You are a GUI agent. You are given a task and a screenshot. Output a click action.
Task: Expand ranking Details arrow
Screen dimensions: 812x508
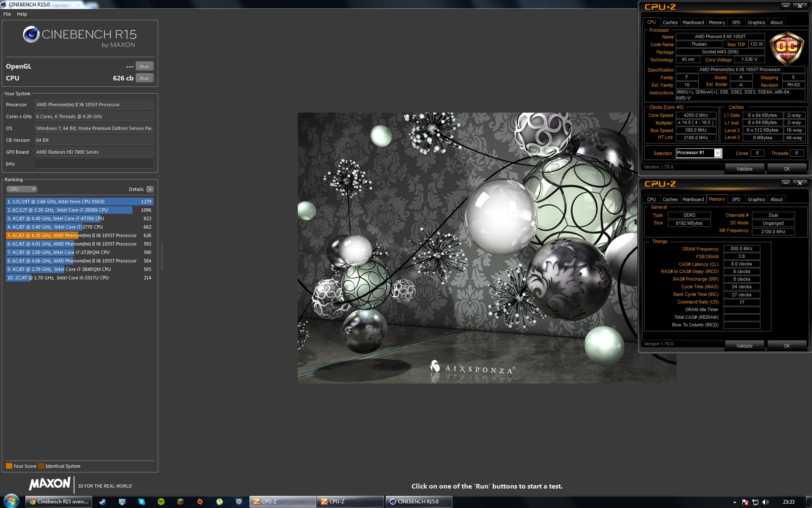(x=150, y=189)
